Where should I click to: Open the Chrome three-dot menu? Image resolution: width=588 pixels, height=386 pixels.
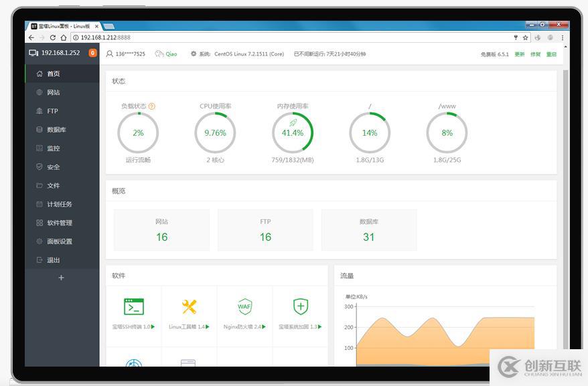[563, 37]
